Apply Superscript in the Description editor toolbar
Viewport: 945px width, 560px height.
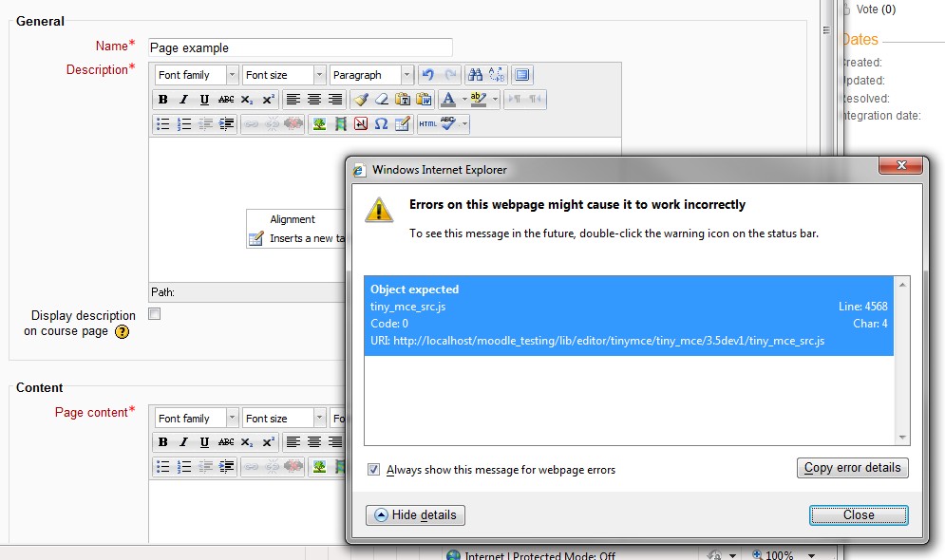pyautogui.click(x=268, y=100)
